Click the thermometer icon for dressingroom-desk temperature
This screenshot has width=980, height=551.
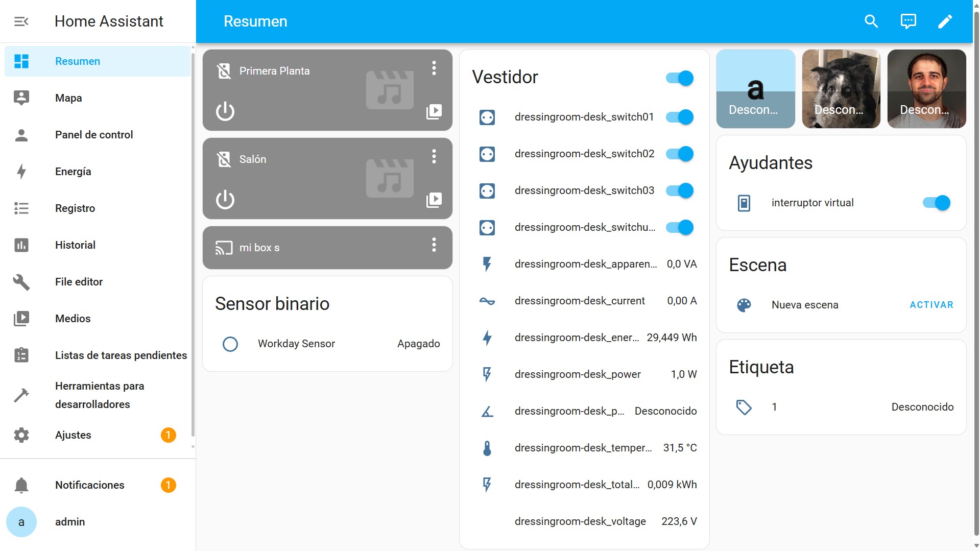pyautogui.click(x=487, y=448)
